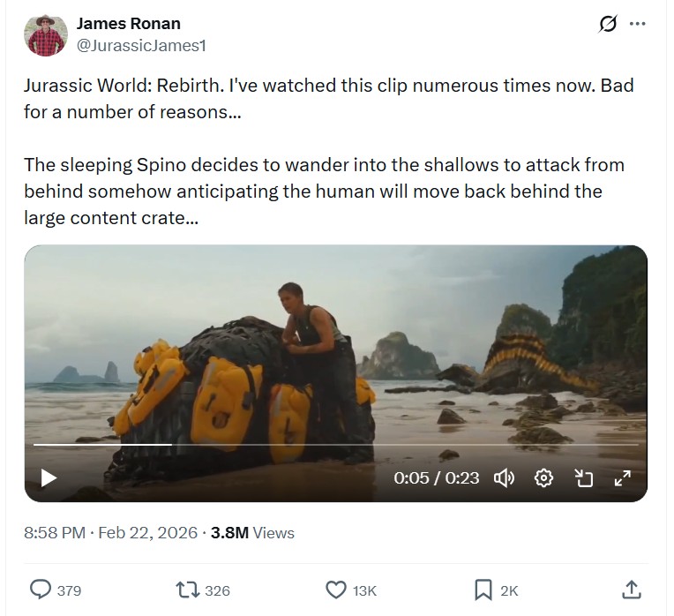
Task: Open the repost menu showing 326
Action: [x=189, y=590]
